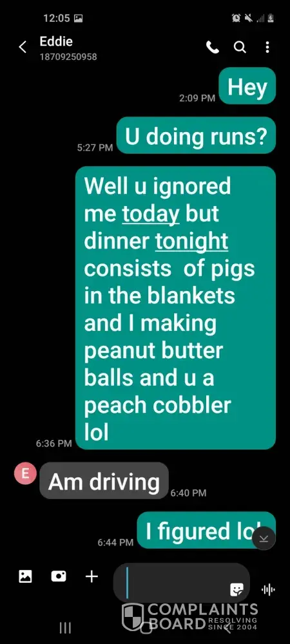
Task: Select the "U doing runs?" message
Action: pyautogui.click(x=196, y=135)
